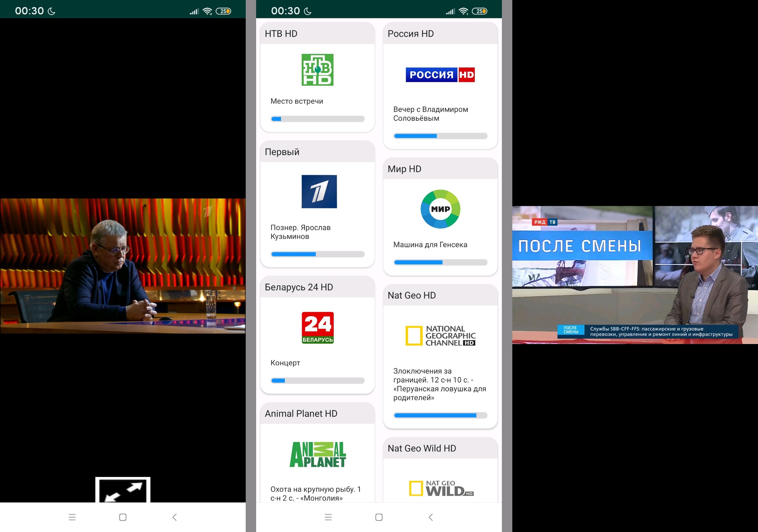The width and height of the screenshot is (758, 532).
Task: Open the Мир HD round logo
Action: 440,209
